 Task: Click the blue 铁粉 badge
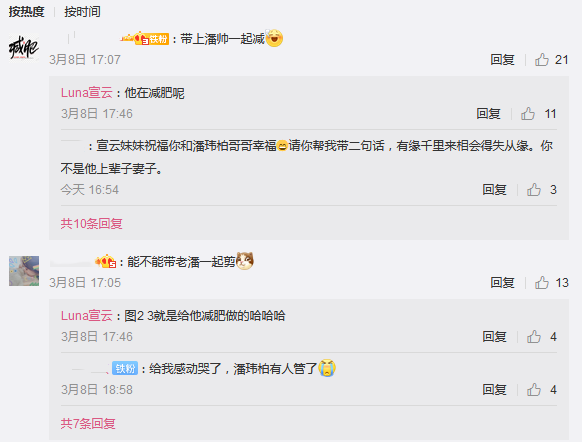pos(125,368)
